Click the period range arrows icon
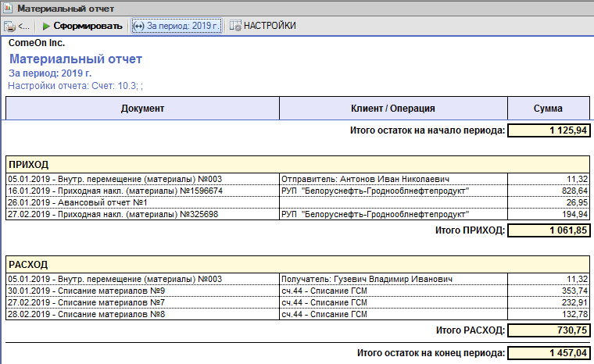594x364 pixels. (138, 26)
